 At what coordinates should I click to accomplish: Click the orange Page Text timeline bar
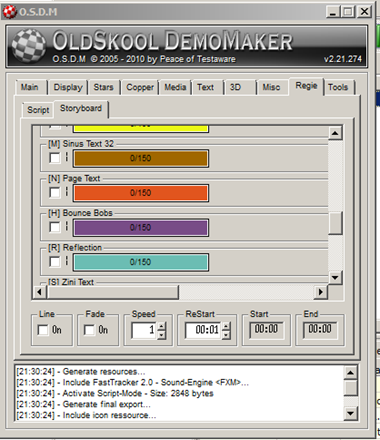141,193
